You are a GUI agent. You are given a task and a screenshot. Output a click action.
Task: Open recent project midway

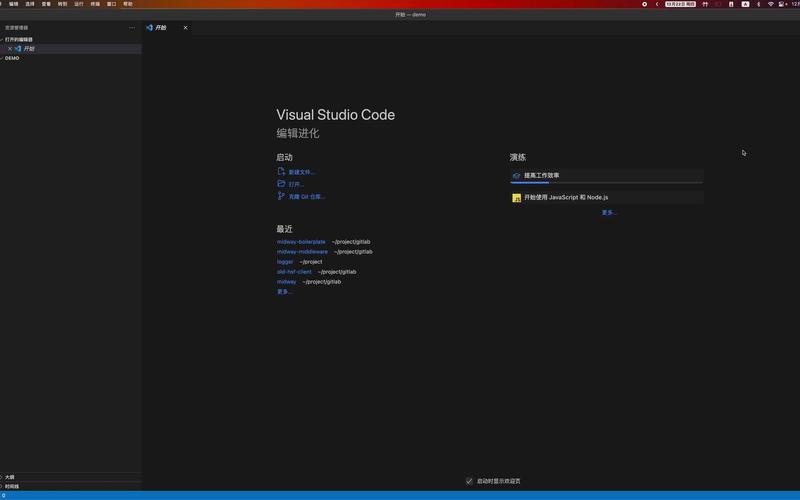click(x=287, y=282)
